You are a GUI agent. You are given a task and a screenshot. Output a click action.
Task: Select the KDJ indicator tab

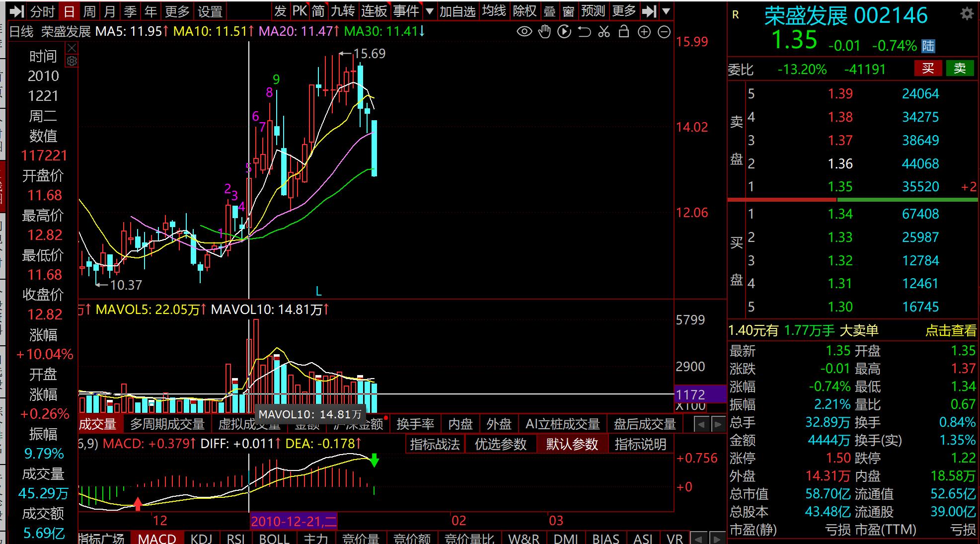tap(201, 539)
